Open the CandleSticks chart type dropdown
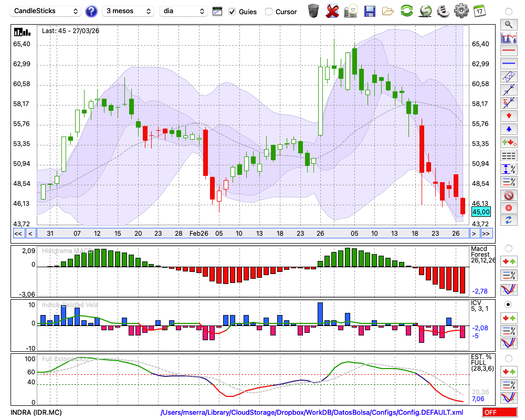Screen dimensions: 525x420 (x=46, y=11)
